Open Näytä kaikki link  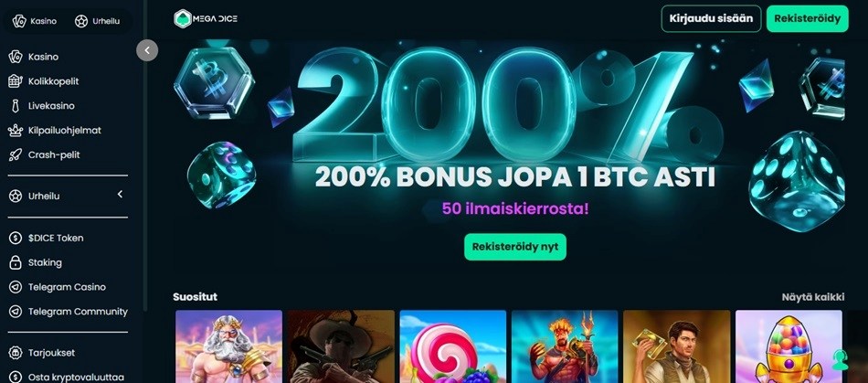click(x=812, y=297)
